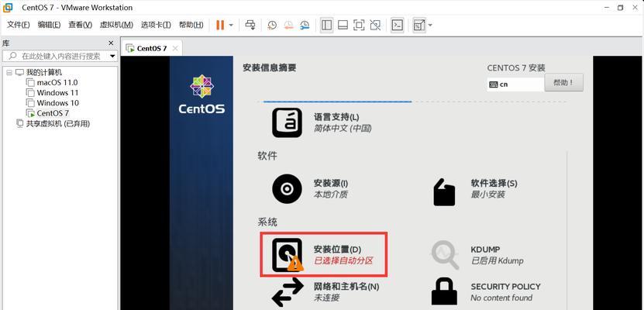This screenshot has height=310, width=644.
Task: Select 我的计算机 in the library tree
Action: click(x=44, y=72)
